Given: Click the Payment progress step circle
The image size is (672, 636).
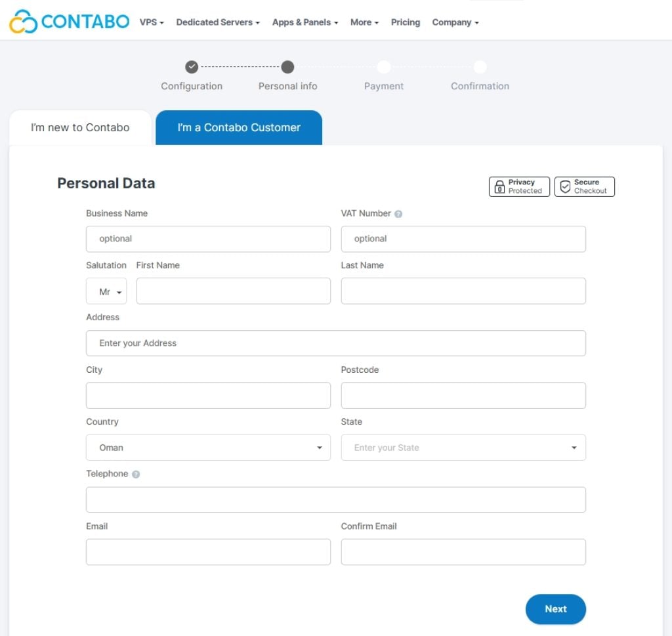Looking at the screenshot, I should pos(384,67).
